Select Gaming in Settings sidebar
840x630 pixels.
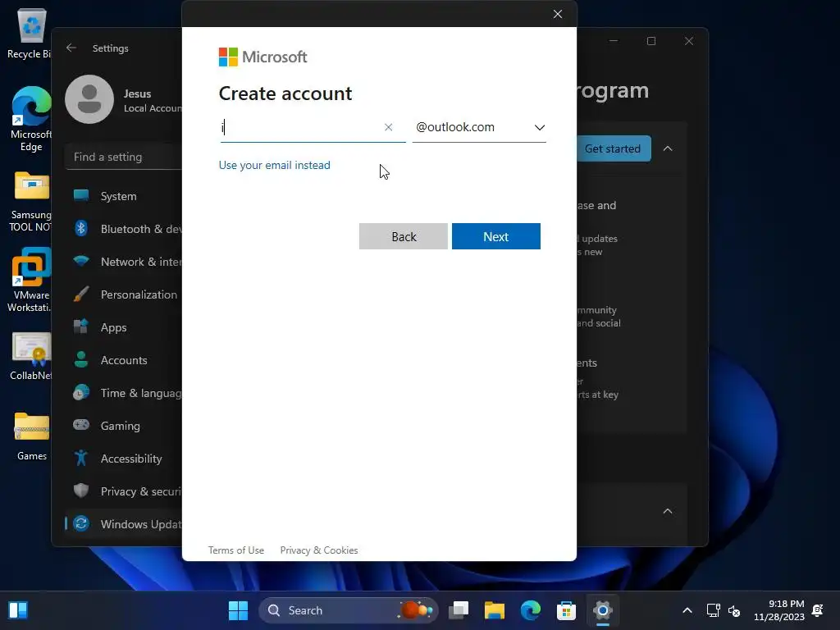pos(123,426)
